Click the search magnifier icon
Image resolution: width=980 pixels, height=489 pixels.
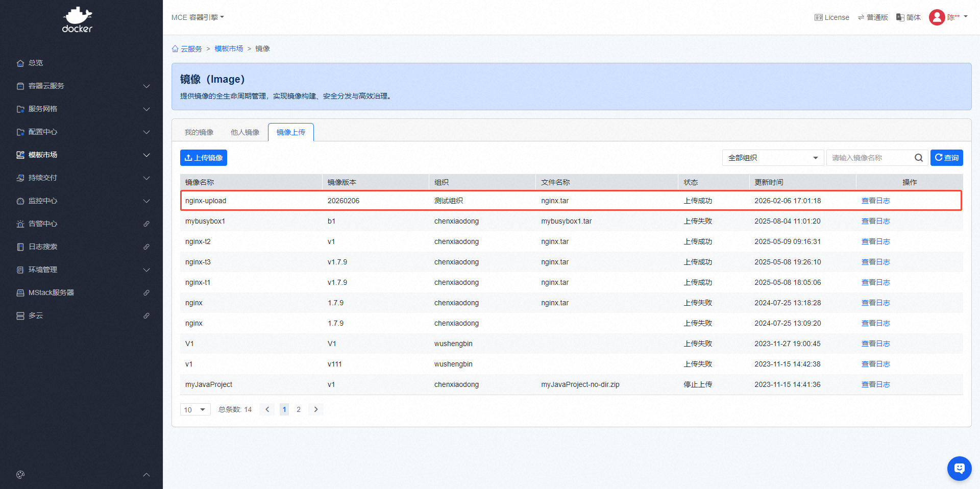point(918,158)
